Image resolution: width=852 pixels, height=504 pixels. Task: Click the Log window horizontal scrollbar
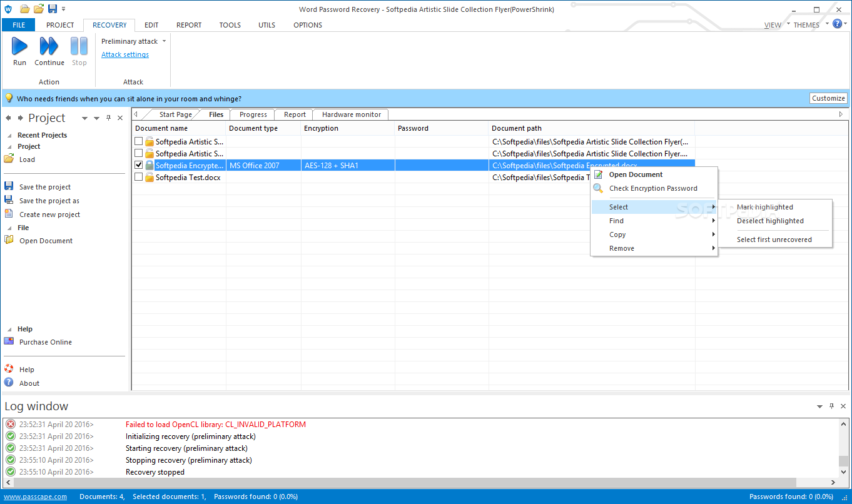[x=405, y=483]
